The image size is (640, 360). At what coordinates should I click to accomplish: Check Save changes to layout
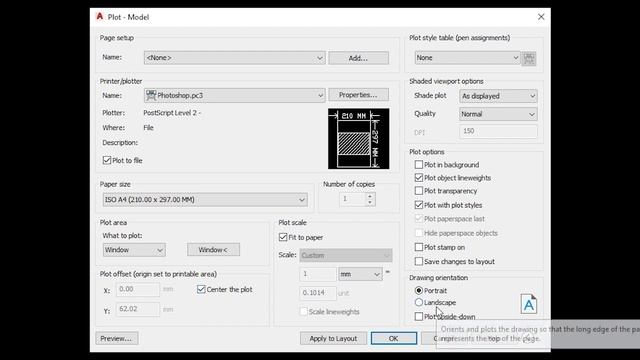[x=419, y=261]
